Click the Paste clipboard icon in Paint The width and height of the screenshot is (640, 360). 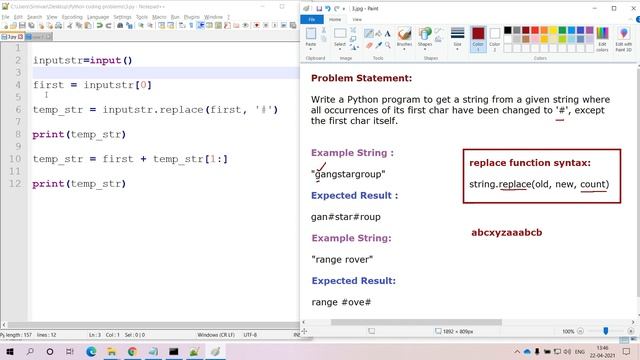pyautogui.click(x=311, y=33)
